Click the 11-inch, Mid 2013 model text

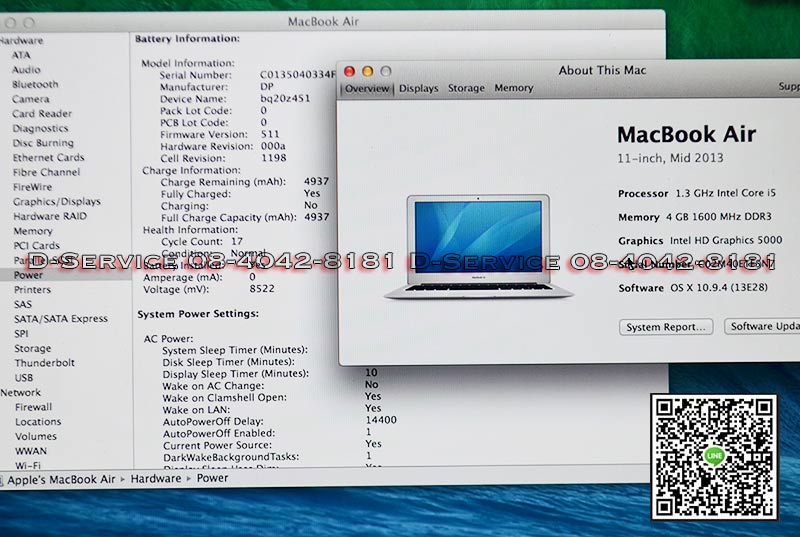click(x=670, y=158)
